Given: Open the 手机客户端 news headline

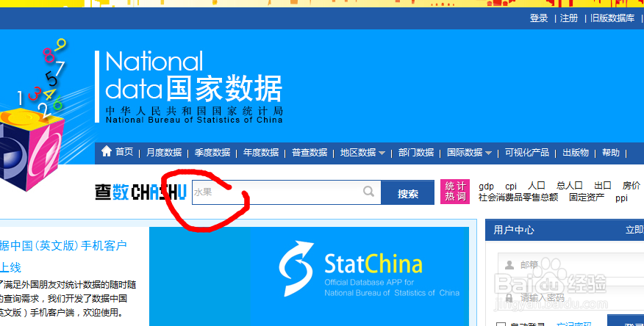Looking at the screenshot, I should pos(63,256).
